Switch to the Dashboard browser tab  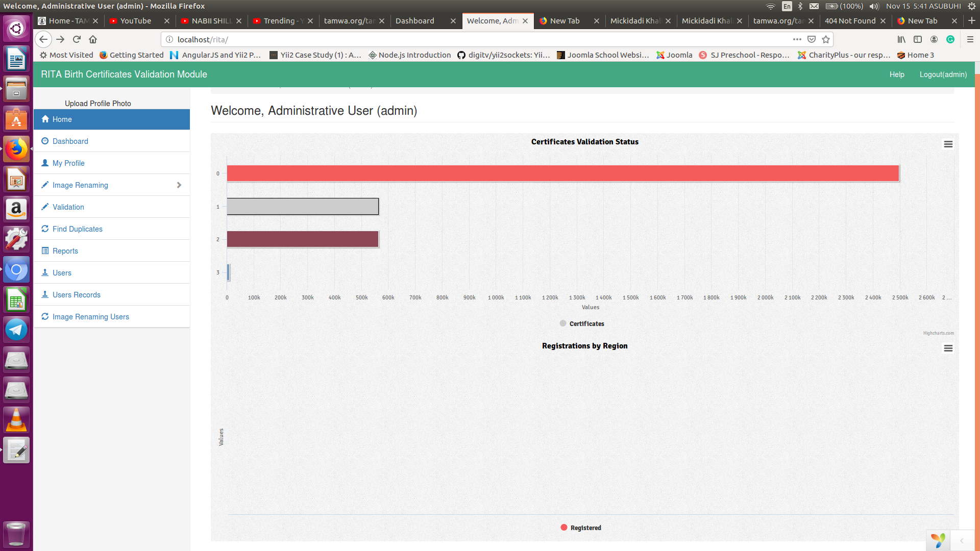[x=415, y=21]
